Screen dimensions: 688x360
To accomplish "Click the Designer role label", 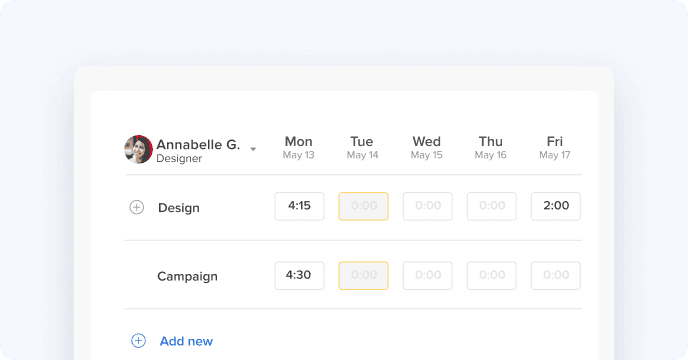I will point(179,158).
